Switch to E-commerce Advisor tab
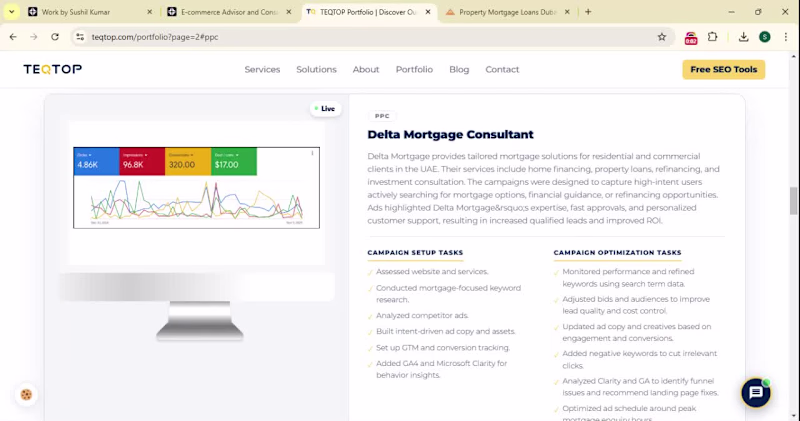The width and height of the screenshot is (800, 421). [230, 12]
